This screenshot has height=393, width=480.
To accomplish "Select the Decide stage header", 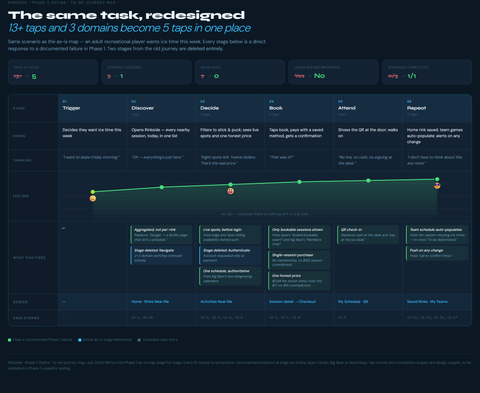I will 230,108.
